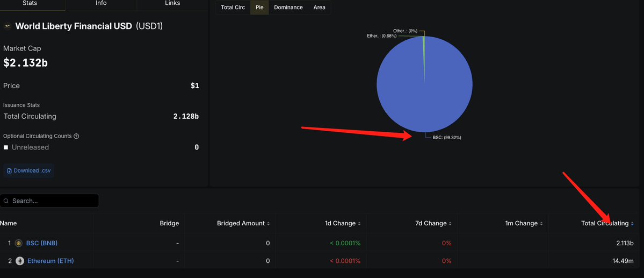Click the red < 0.0001% Ethereum change

[x=345, y=261]
